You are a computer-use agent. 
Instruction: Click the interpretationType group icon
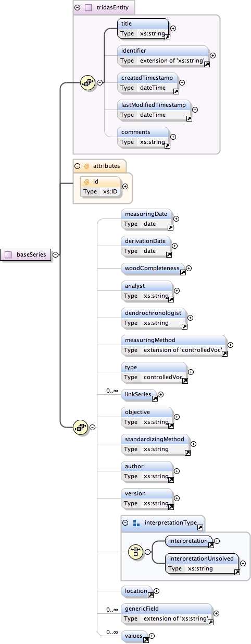pyautogui.click(x=136, y=523)
